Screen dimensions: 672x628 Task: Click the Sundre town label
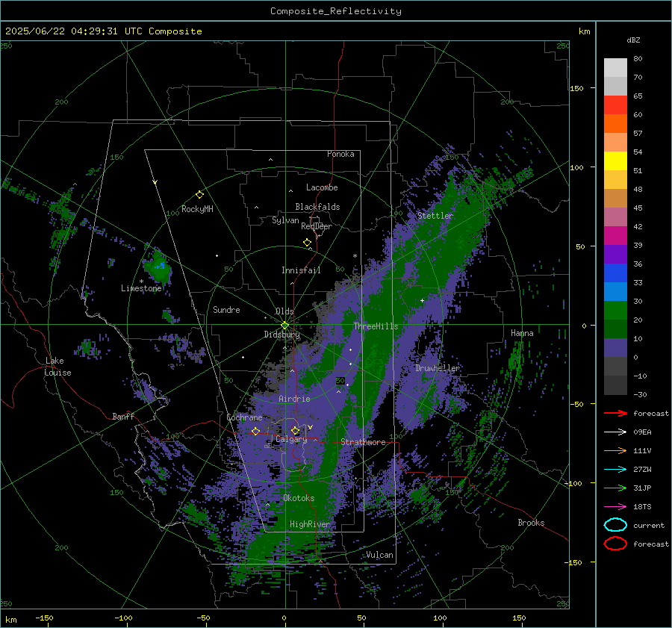pyautogui.click(x=226, y=309)
